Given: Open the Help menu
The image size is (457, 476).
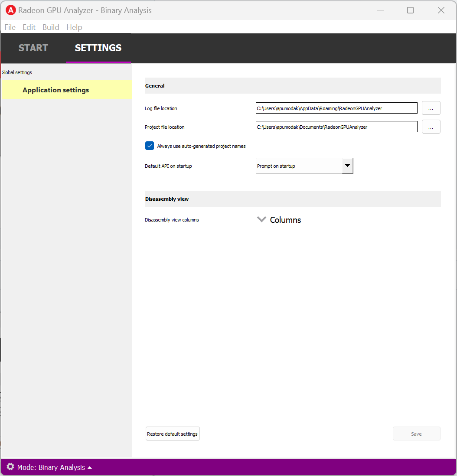Looking at the screenshot, I should tap(74, 27).
